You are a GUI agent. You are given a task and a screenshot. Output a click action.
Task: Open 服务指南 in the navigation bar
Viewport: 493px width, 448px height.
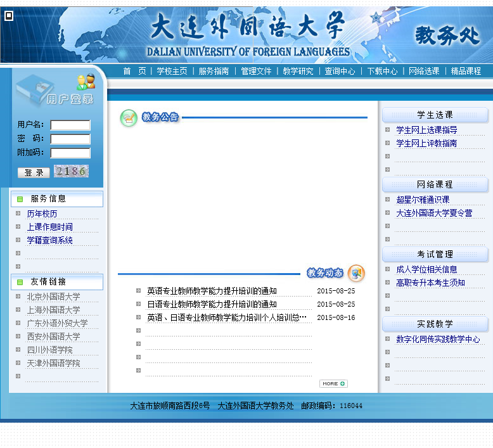214,71
